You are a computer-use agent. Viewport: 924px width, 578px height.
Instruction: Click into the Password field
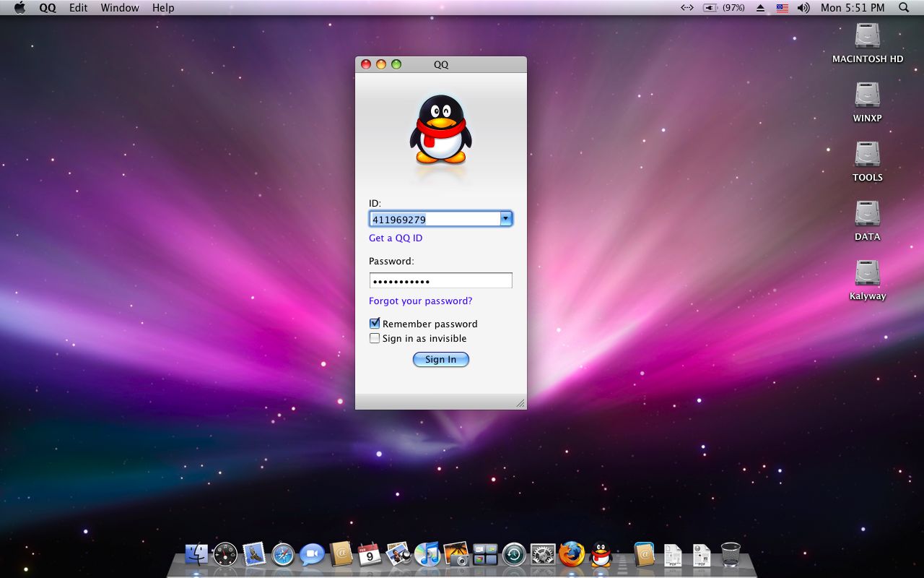[440, 280]
